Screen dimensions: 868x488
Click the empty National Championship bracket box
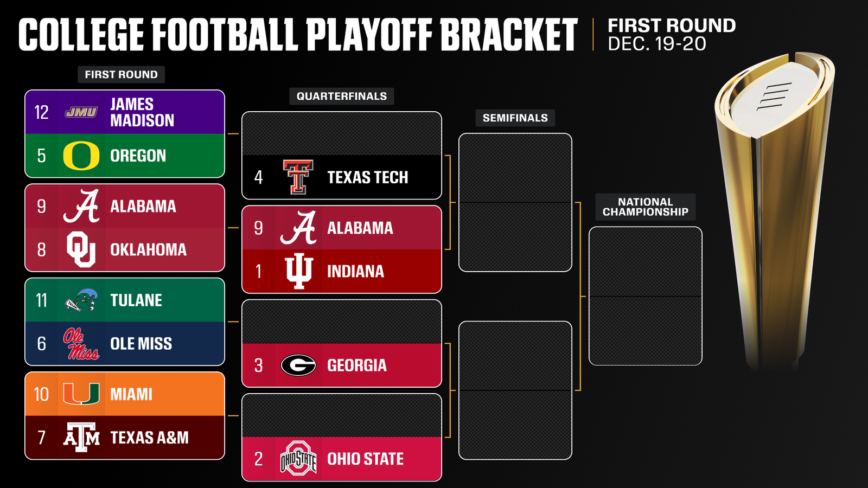(646, 296)
